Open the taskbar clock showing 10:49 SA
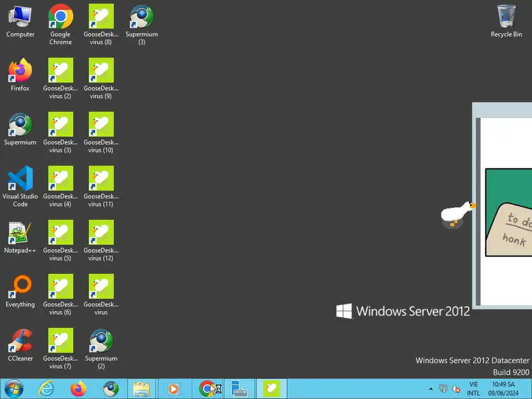Image resolution: width=532 pixels, height=399 pixels. pyautogui.click(x=503, y=389)
